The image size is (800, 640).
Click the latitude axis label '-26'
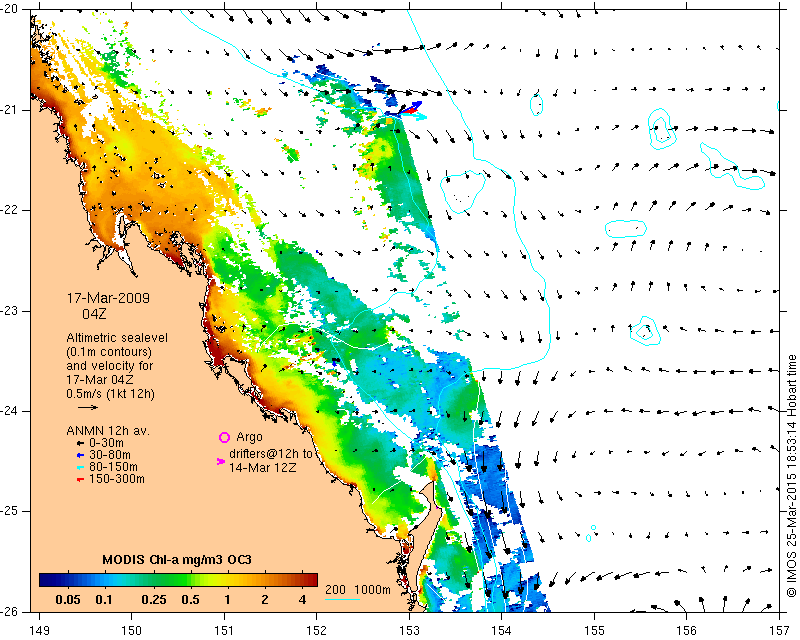pos(8,611)
